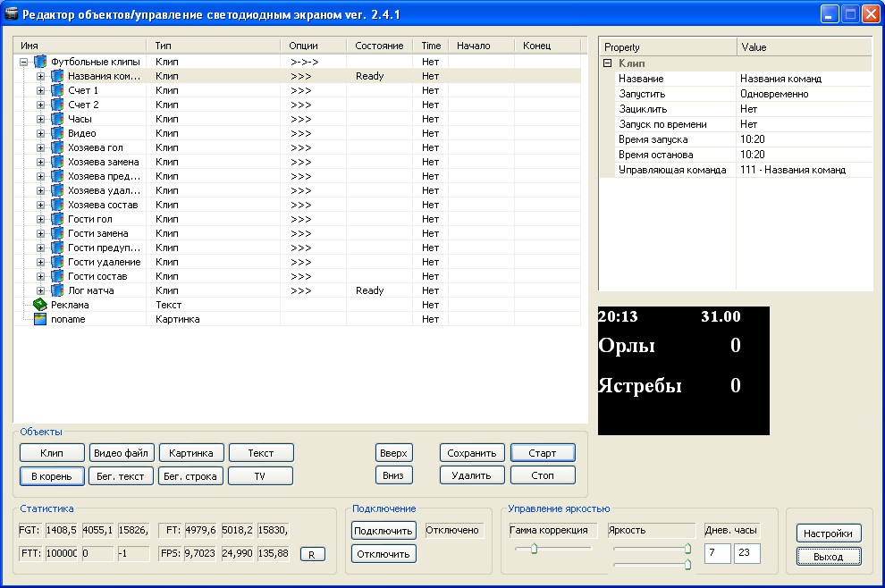The image size is (885, 588).
Task: Expand the Гости состав clip node
Action: [40, 276]
